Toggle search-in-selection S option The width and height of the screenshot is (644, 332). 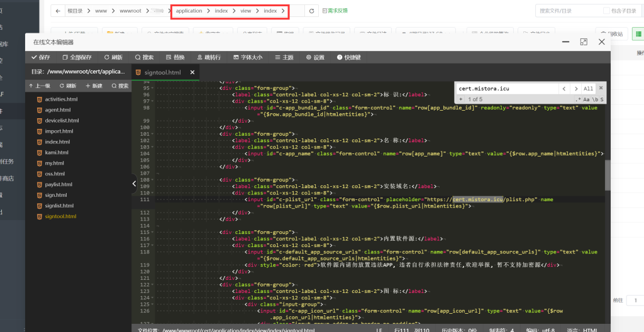tap(602, 99)
